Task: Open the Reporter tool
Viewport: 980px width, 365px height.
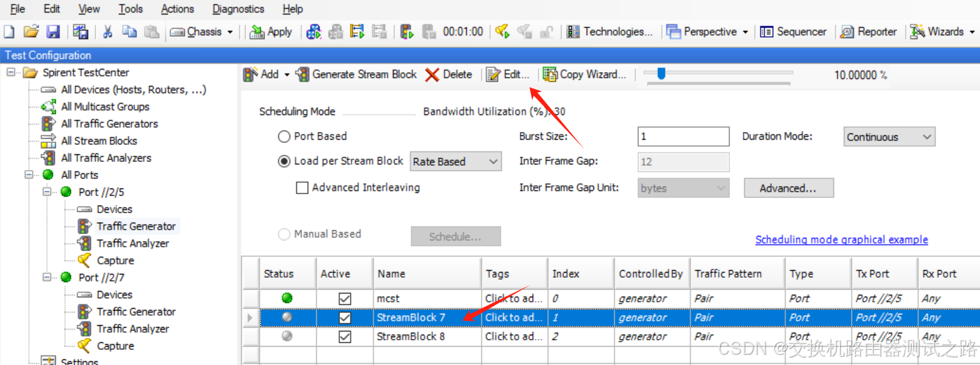Action: click(869, 32)
